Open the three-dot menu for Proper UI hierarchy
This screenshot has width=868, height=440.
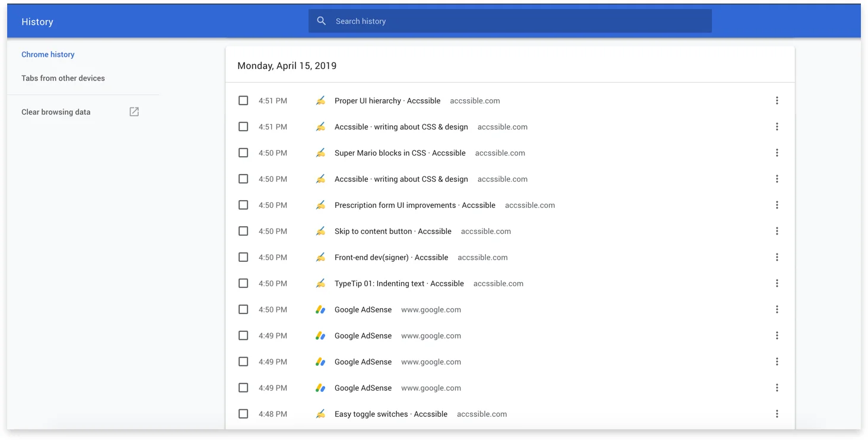777,100
